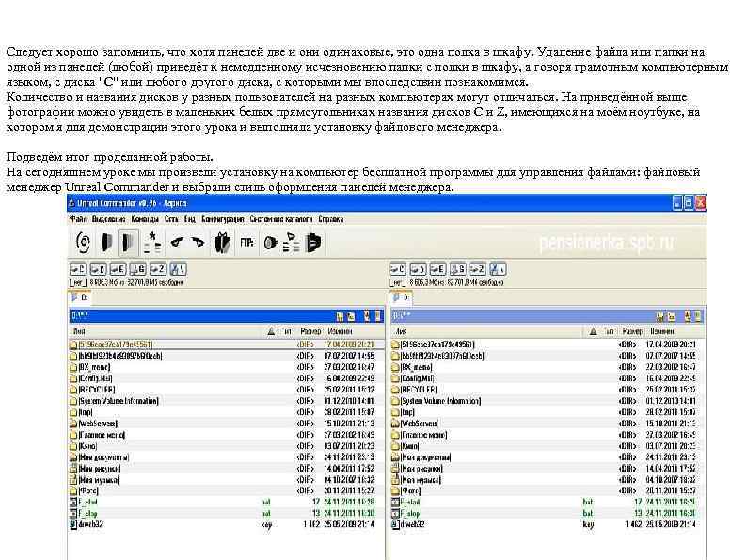The height and width of the screenshot is (560, 747).
Task: Sort right panel by Размер column header
Action: coord(632,331)
